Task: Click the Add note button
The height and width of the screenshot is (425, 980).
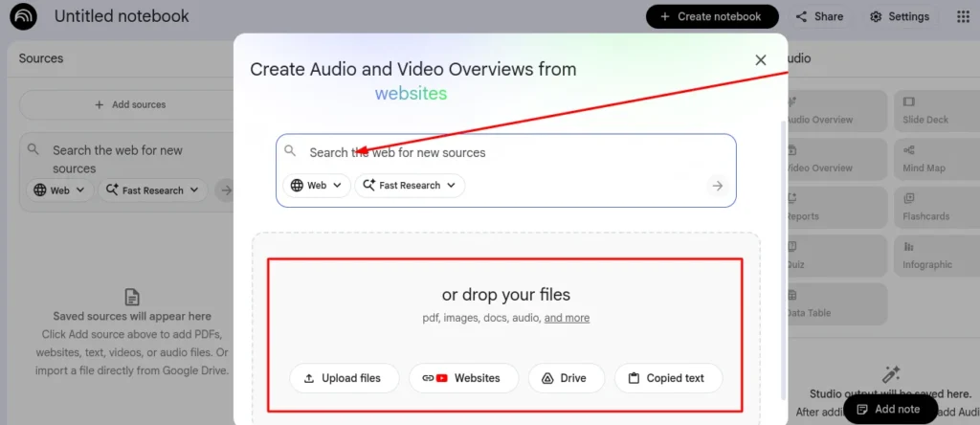Action: [890, 410]
